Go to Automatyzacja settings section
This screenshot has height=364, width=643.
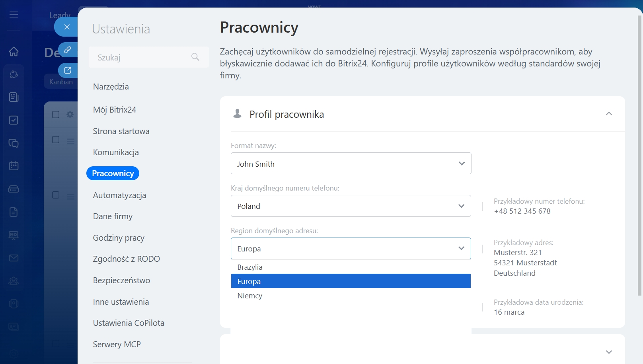pos(119,195)
